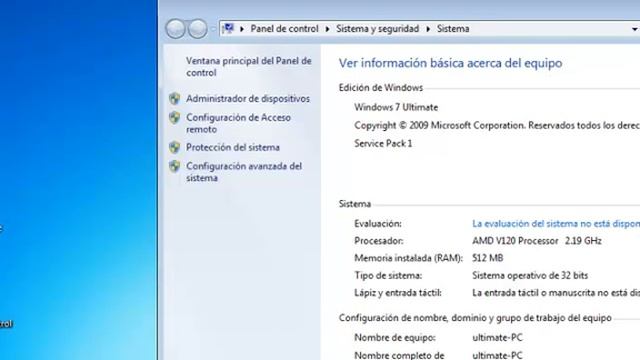Expand the arrow before Panel de control
The height and width of the screenshot is (360, 640).
tap(242, 29)
